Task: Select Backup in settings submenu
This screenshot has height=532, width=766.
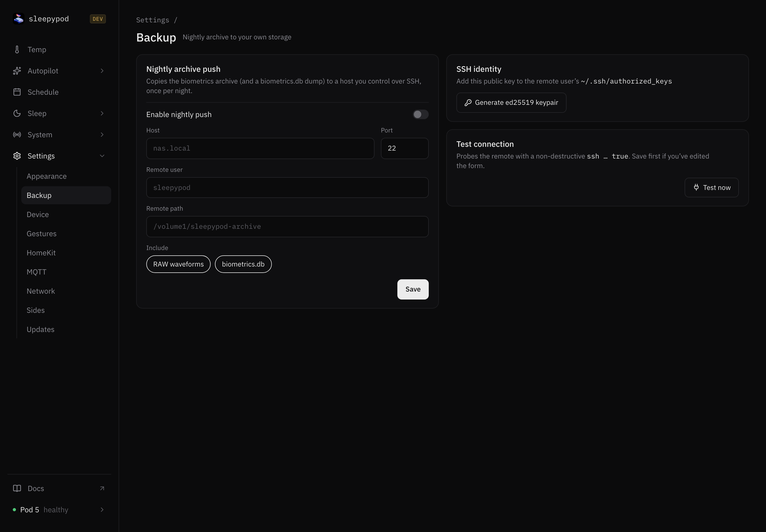Action: tap(66, 195)
